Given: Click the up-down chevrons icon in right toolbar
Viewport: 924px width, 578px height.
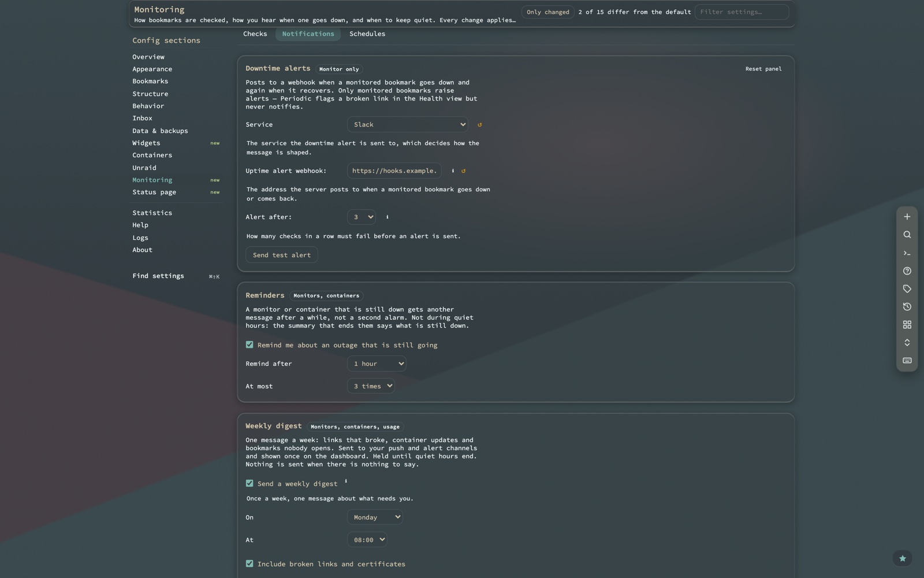Looking at the screenshot, I should (x=907, y=343).
